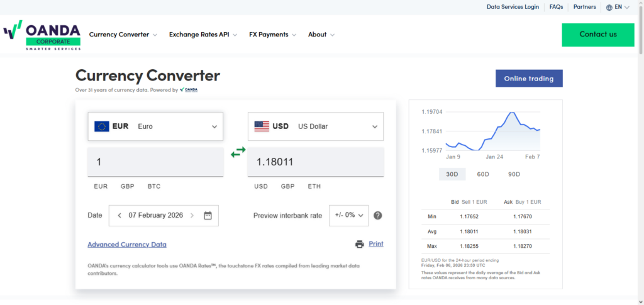644x305 pixels.
Task: Click the printer icon next to Print
Action: 359,244
